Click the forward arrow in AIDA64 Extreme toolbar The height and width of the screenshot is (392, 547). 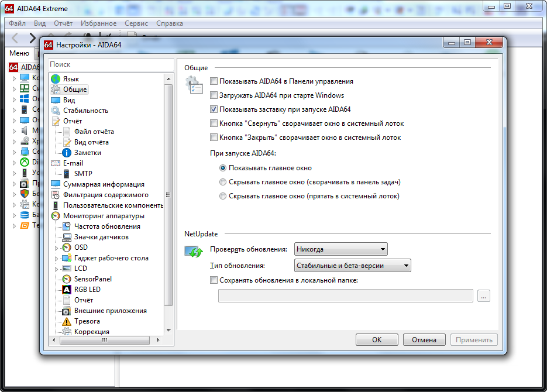point(32,37)
